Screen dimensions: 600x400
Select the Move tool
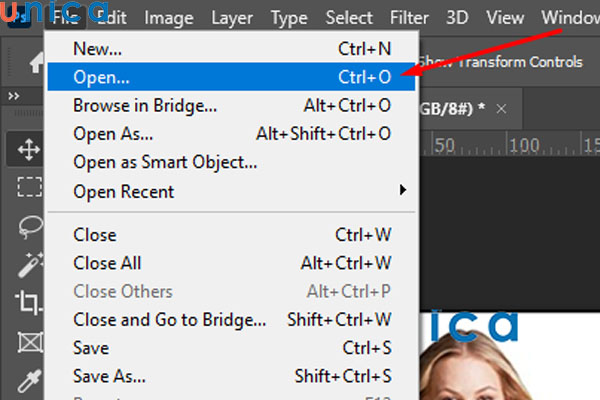[28, 150]
